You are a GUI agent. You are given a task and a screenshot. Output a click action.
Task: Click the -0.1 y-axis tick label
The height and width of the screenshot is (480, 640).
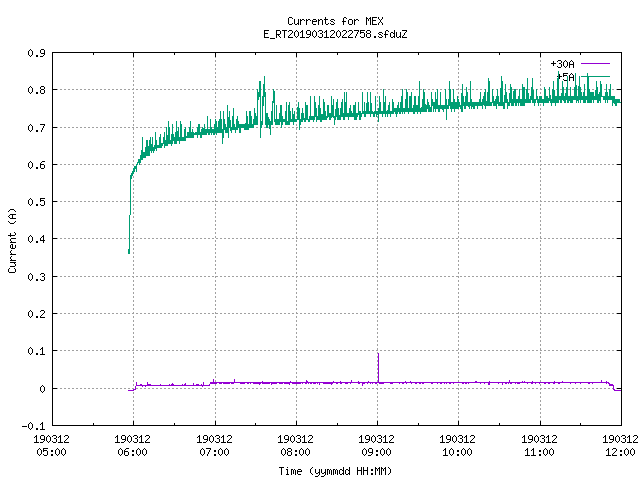coord(33,426)
